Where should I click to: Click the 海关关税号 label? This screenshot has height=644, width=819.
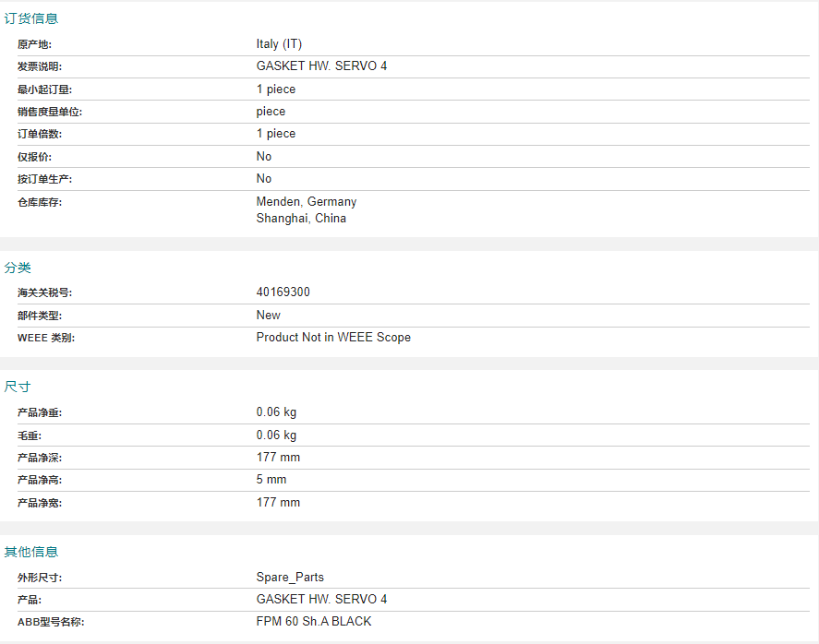(44, 292)
